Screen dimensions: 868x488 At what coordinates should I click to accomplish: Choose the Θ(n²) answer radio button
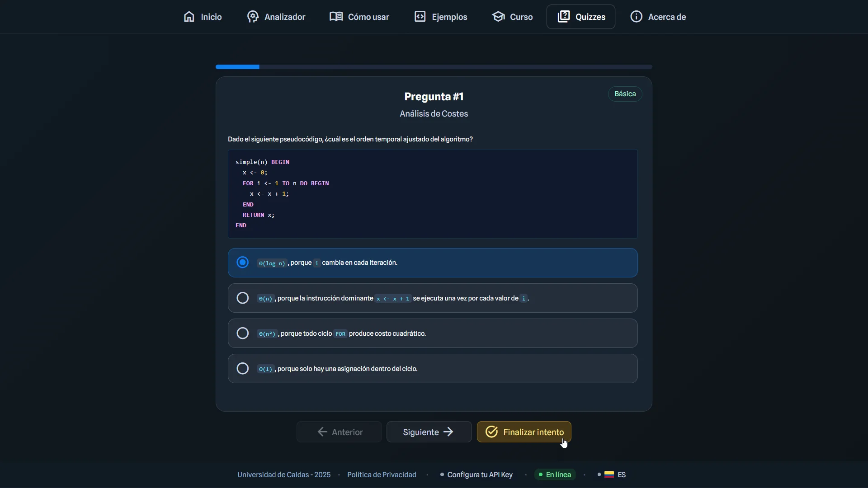243,333
